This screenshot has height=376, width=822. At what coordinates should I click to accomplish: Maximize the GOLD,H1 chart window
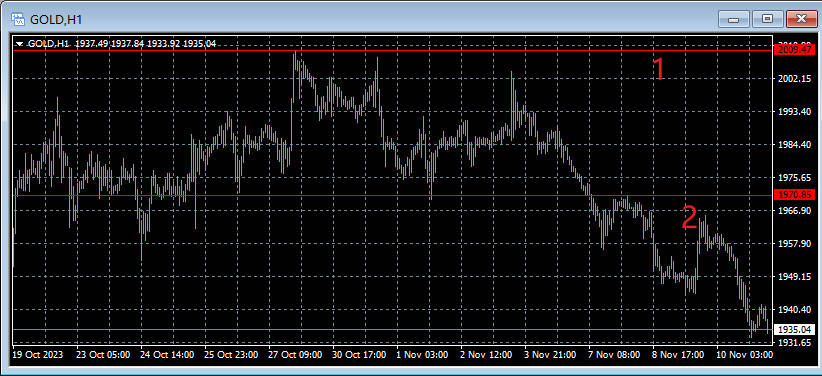767,19
